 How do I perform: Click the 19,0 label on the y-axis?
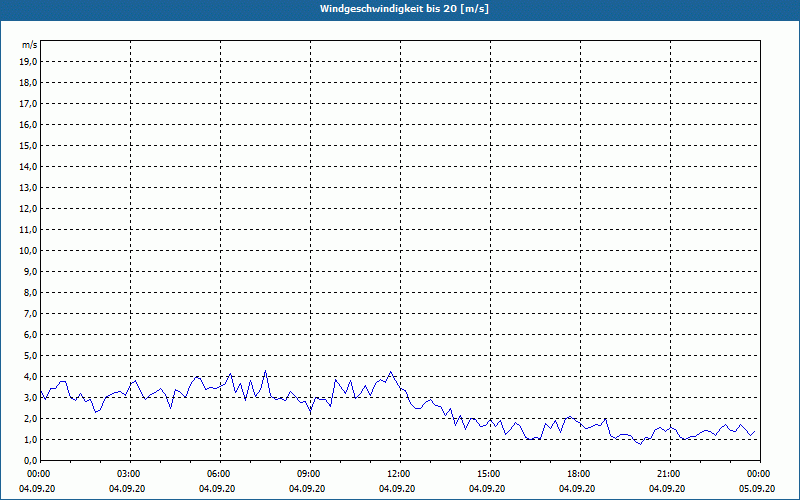29,61
